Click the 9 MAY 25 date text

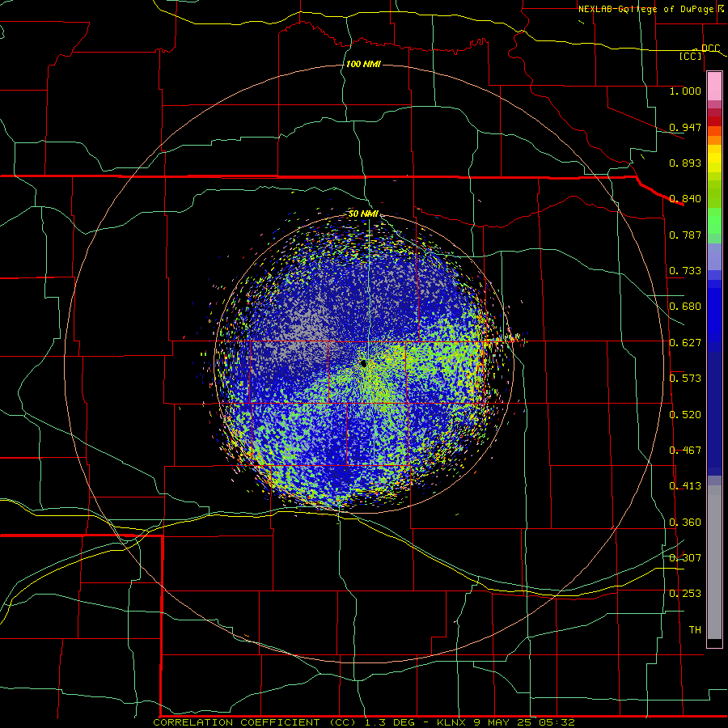(x=503, y=722)
